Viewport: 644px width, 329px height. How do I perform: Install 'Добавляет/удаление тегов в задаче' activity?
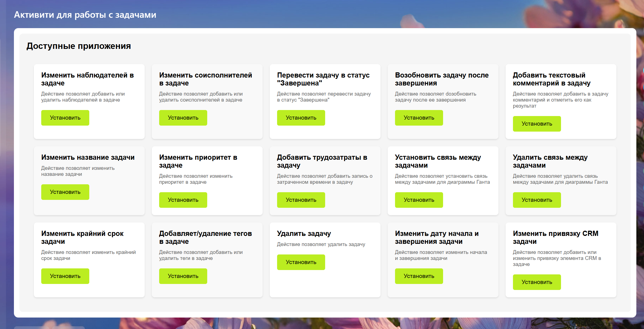[x=183, y=276]
